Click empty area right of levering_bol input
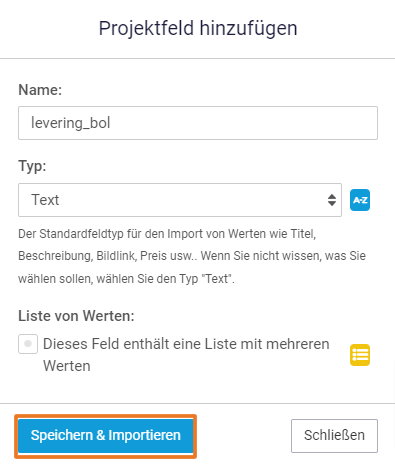 [243, 123]
